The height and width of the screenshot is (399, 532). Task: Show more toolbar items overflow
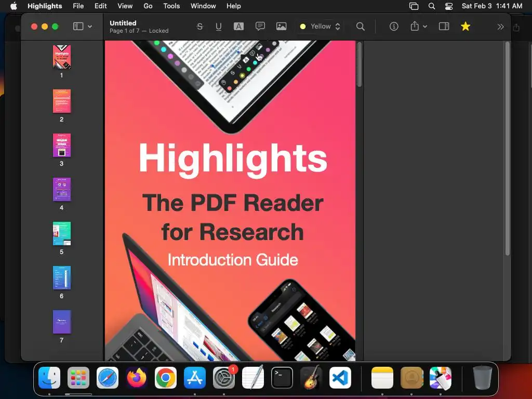(x=500, y=26)
